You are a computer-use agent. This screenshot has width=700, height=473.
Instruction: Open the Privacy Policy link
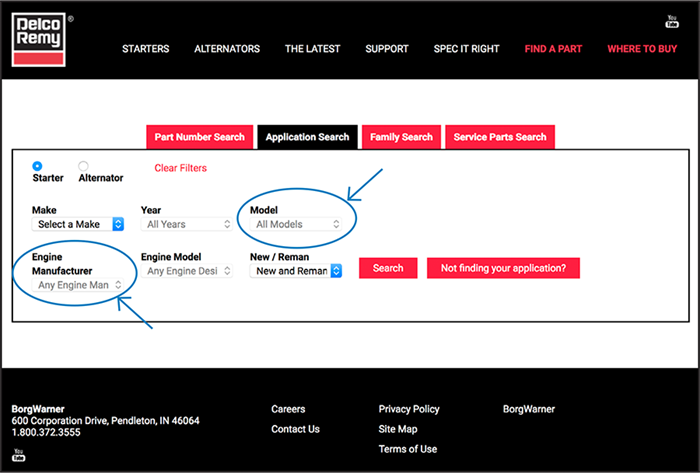tap(409, 409)
